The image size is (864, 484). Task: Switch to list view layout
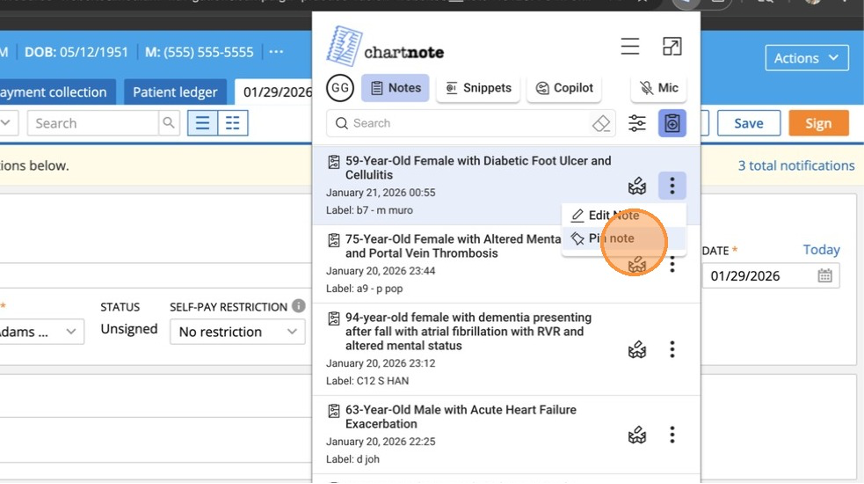(x=203, y=123)
